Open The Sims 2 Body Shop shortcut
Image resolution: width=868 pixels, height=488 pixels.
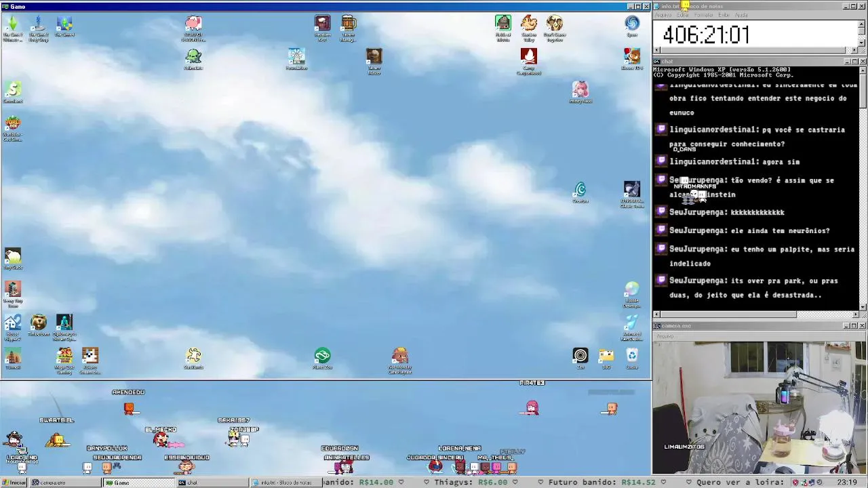tap(39, 29)
